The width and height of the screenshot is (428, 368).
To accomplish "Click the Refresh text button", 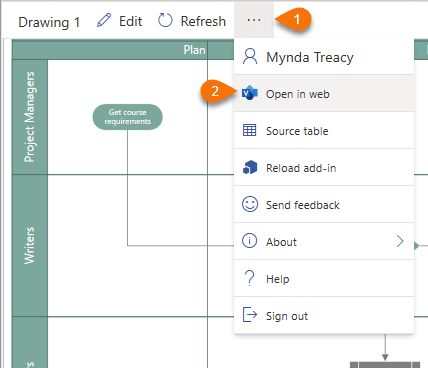I will point(203,21).
